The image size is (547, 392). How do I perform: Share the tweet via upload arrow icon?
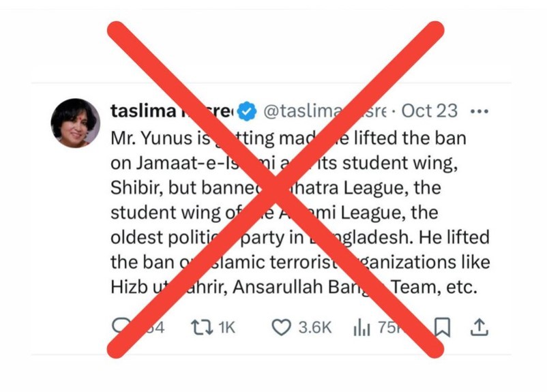(479, 327)
